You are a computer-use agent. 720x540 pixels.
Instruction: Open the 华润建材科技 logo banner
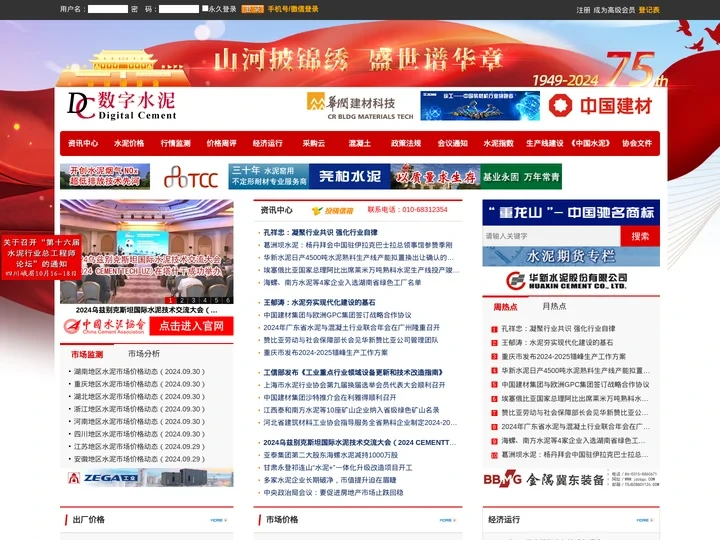coord(360,107)
